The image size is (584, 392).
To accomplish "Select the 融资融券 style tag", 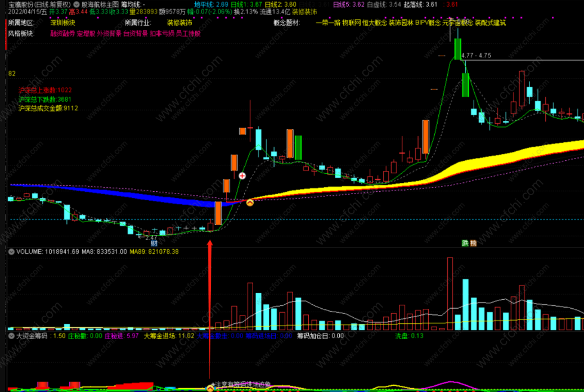I will click(62, 33).
